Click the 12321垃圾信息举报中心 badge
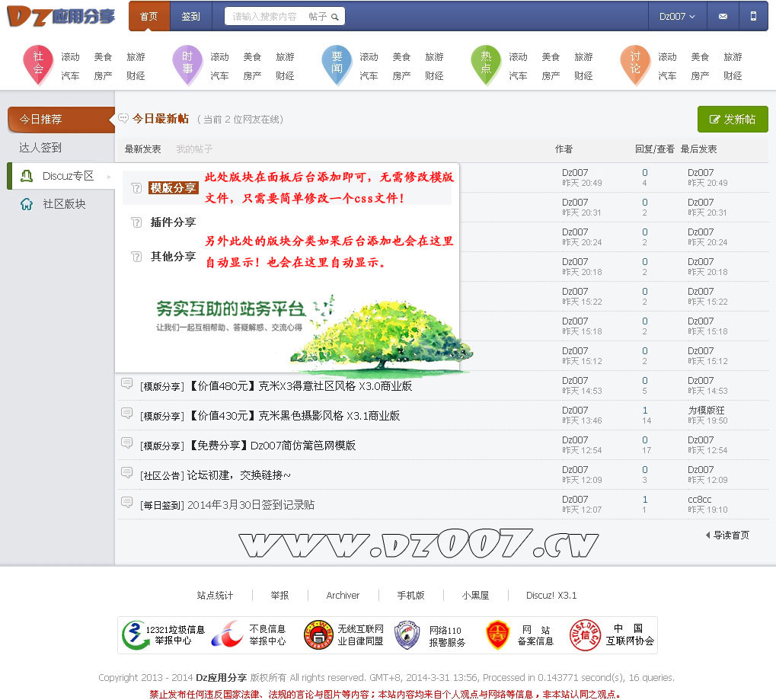This screenshot has height=700, width=776. (164, 635)
